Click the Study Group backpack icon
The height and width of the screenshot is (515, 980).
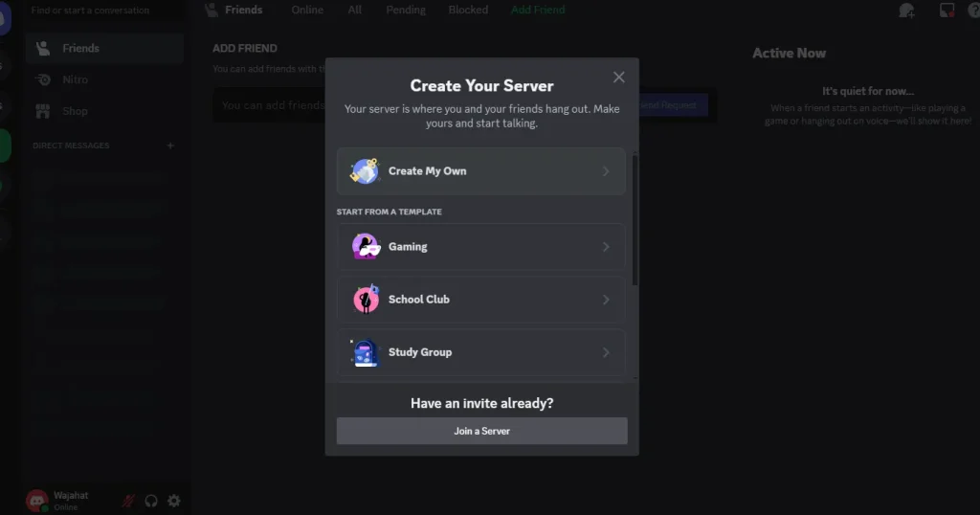[x=365, y=352]
